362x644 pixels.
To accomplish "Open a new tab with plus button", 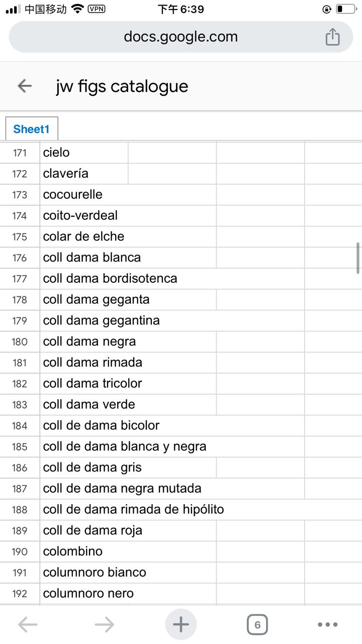I will [x=181, y=624].
